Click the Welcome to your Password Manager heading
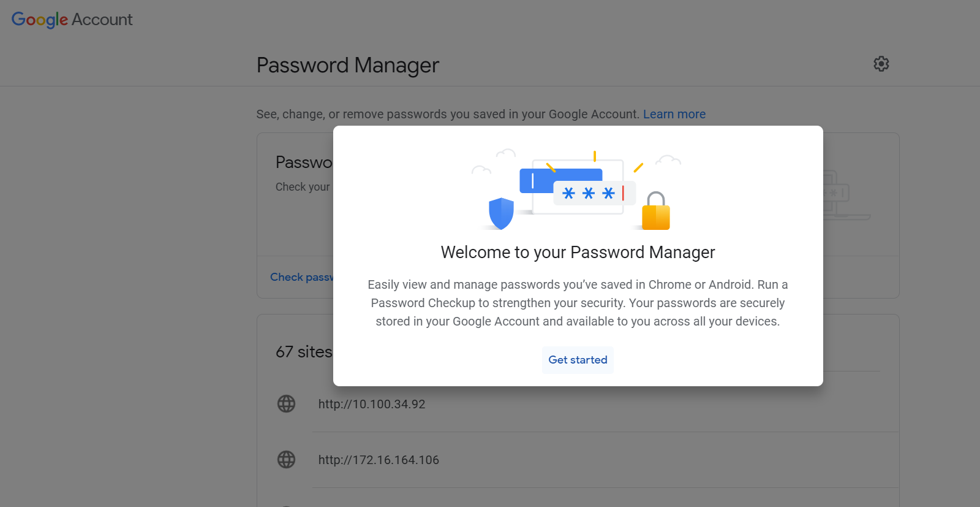Viewport: 980px width, 507px height. 578,253
